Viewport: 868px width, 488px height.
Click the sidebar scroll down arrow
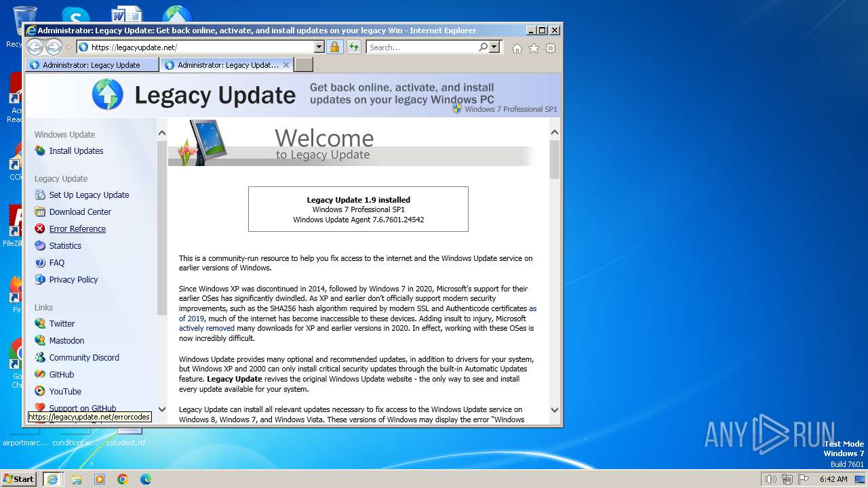(161, 409)
